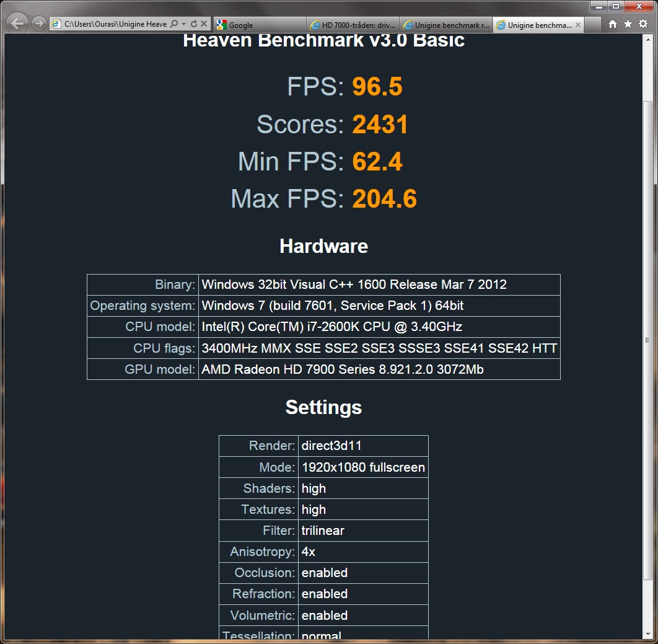The image size is (658, 644).
Task: Click the Filter trilinear value
Action: (363, 531)
